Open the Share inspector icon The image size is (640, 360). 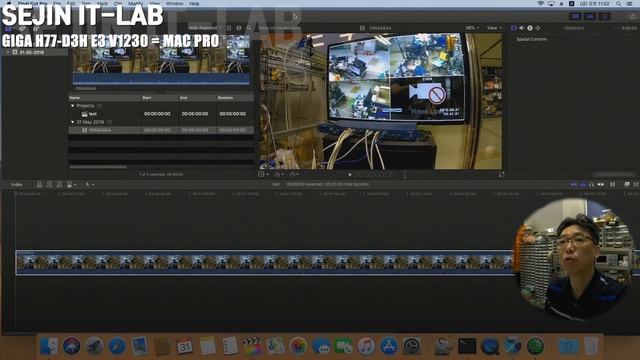538,28
